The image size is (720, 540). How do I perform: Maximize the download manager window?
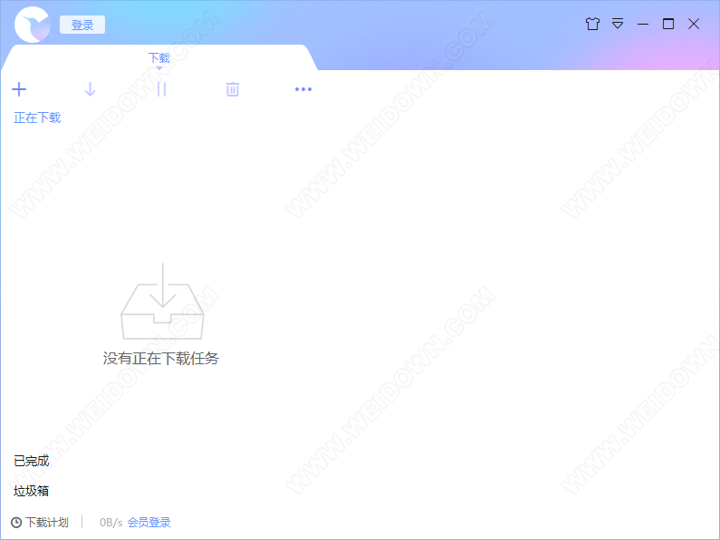668,24
